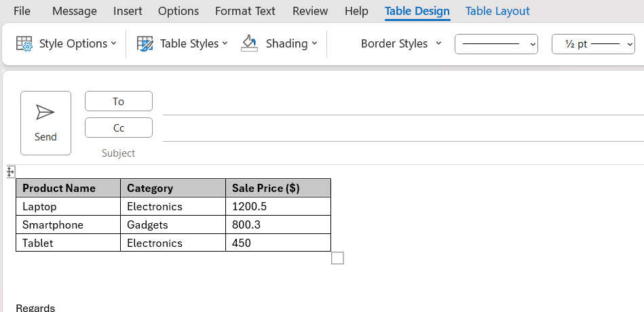Open the Border Styles dropdown
The height and width of the screenshot is (312, 644).
(401, 43)
